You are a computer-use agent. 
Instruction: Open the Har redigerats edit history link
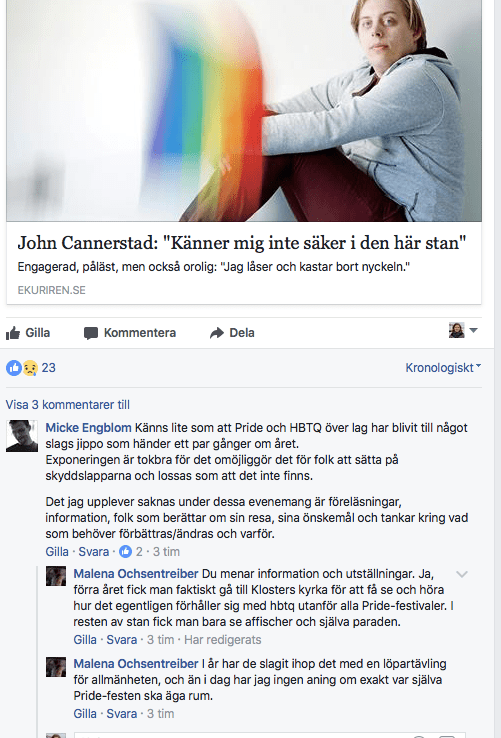pos(222,640)
